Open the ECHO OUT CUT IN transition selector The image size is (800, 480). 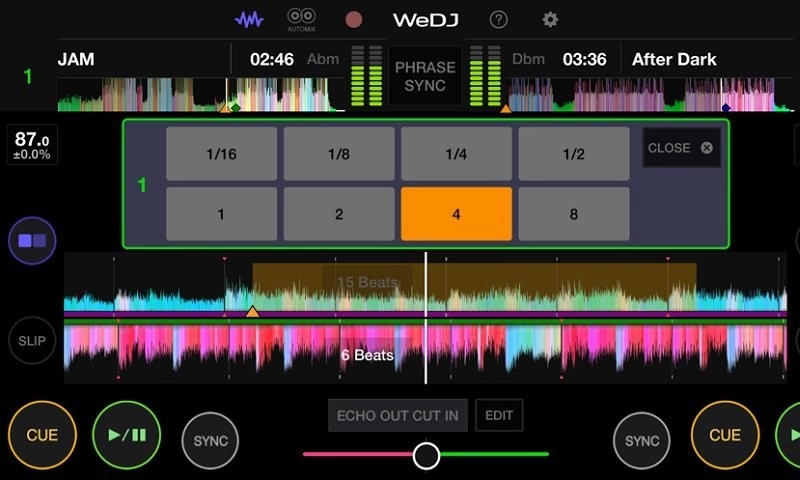coord(397,415)
